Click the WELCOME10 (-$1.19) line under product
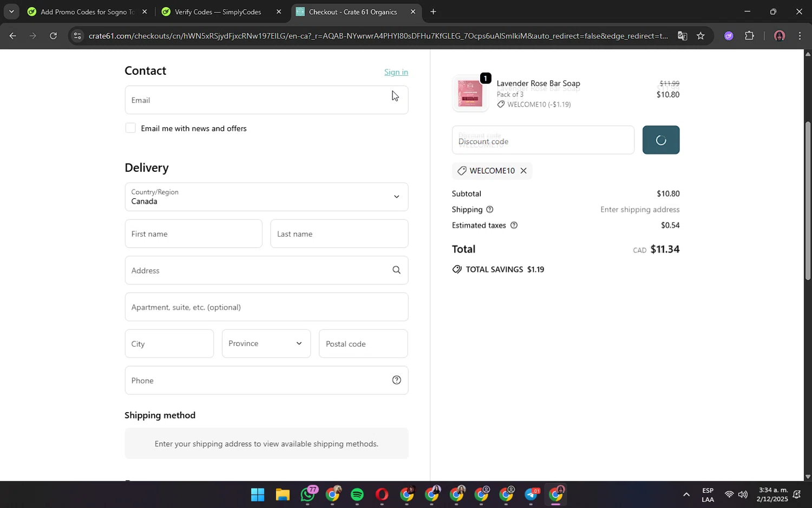812x508 pixels. tap(534, 105)
